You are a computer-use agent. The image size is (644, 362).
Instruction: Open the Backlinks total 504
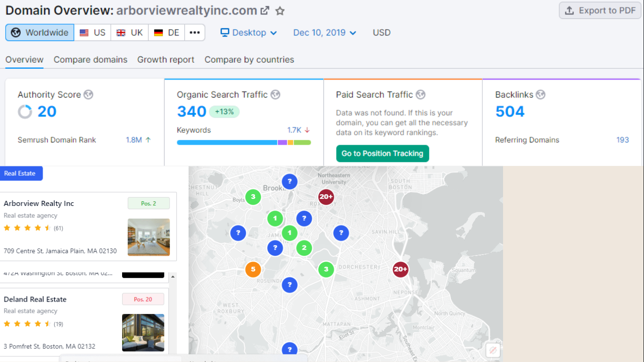pos(510,112)
